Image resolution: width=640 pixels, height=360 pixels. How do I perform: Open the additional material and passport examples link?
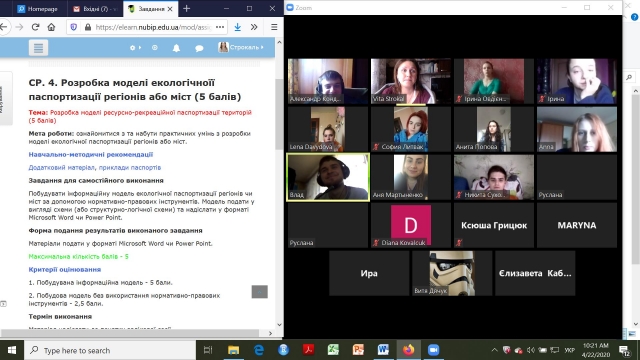[x=95, y=167]
